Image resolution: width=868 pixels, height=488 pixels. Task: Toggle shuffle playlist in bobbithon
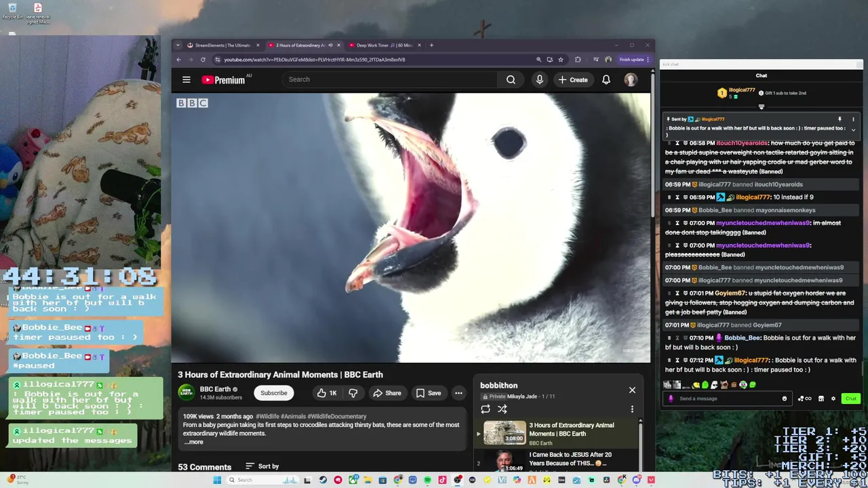point(502,409)
